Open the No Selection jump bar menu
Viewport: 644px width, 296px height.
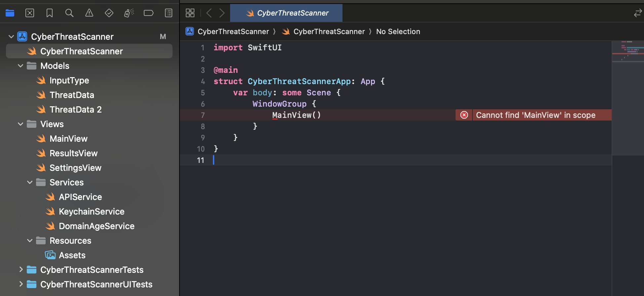398,31
